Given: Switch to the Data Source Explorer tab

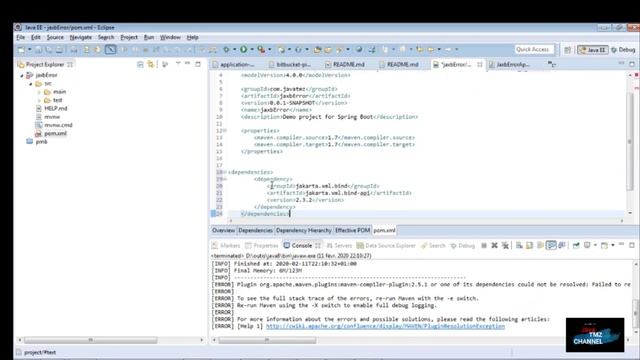Looking at the screenshot, I should [x=386, y=246].
